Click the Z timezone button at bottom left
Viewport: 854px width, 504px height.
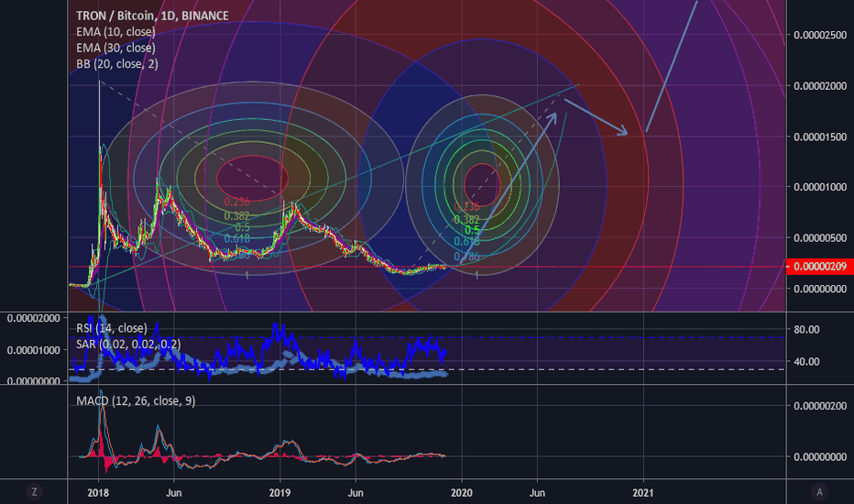pos(34,492)
